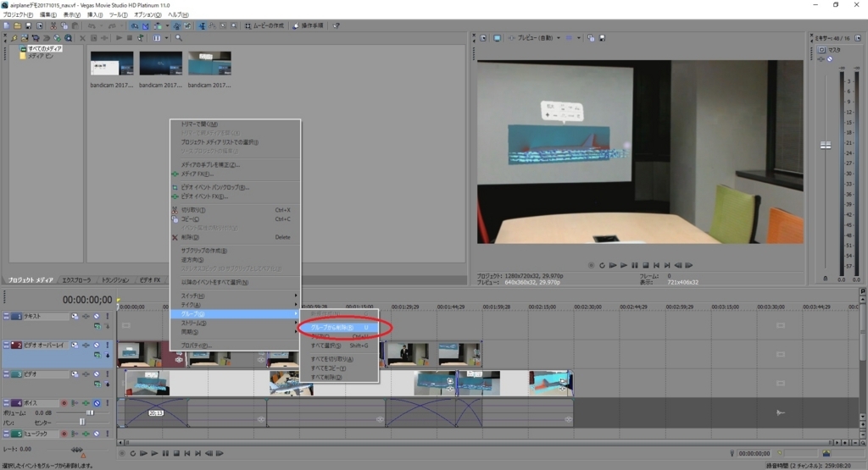Arm ミュージック track for recording

64,434
